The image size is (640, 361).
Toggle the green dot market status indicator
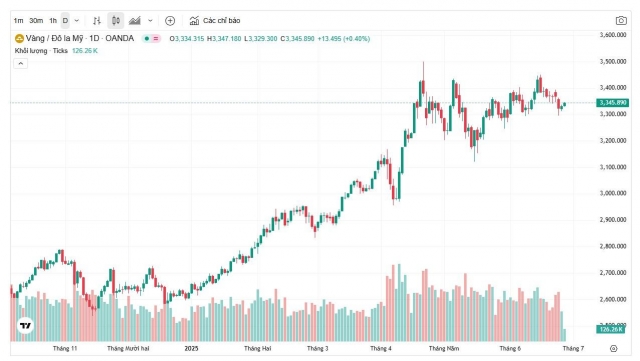coord(147,39)
